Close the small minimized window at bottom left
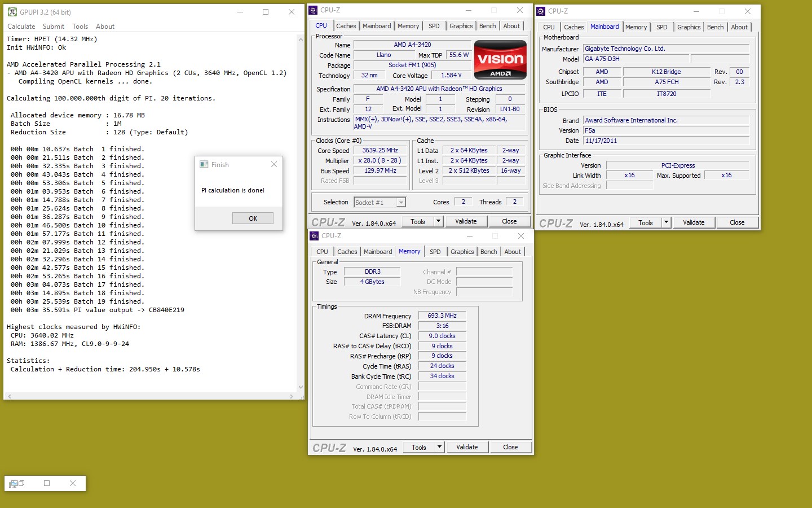 pyautogui.click(x=72, y=483)
